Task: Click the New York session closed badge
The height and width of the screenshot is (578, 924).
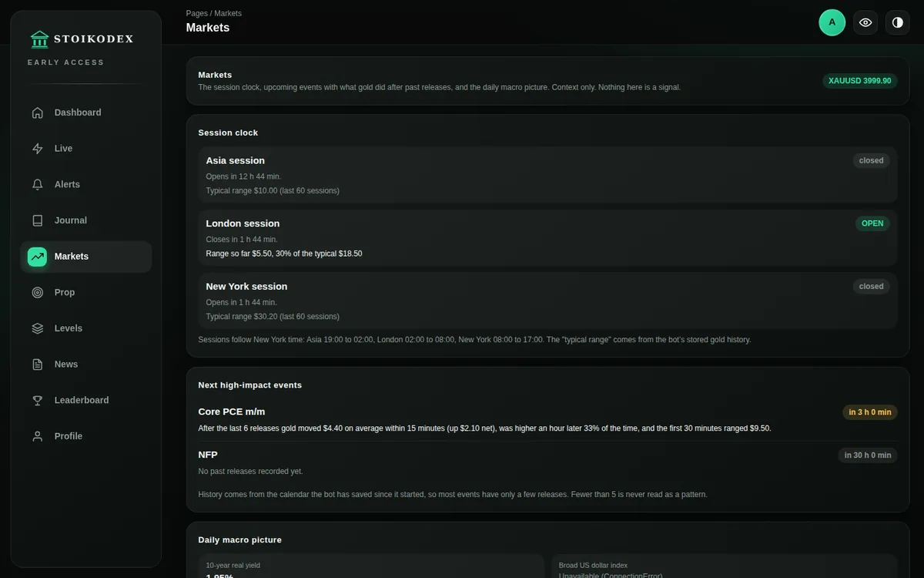Action: (871, 286)
